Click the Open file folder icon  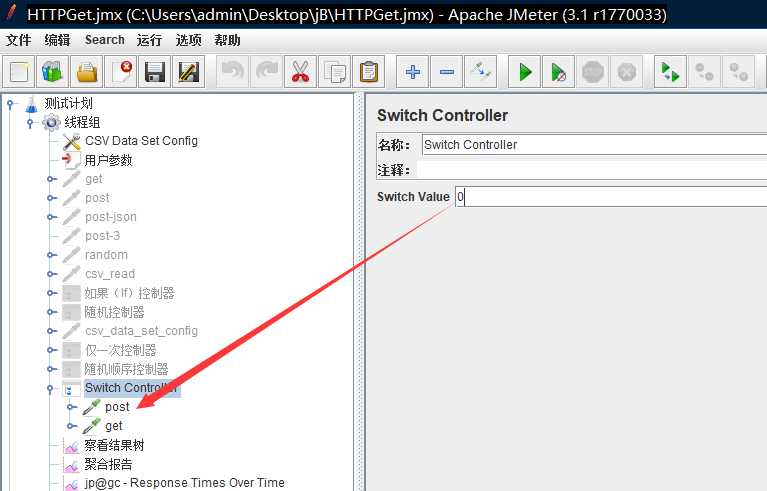[87, 72]
